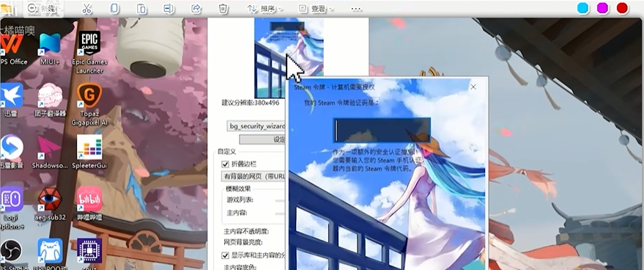Click the Paste icon in the Explorer toolbar
644x270 pixels.
(x=141, y=9)
